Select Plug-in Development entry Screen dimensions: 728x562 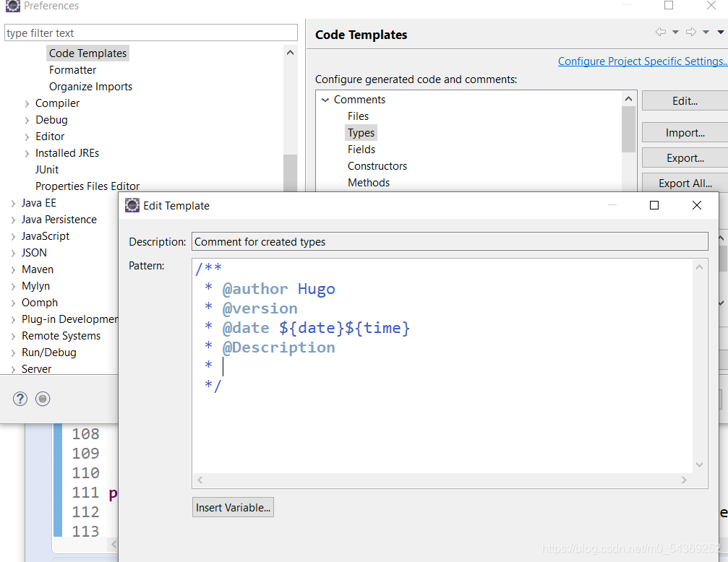(69, 319)
